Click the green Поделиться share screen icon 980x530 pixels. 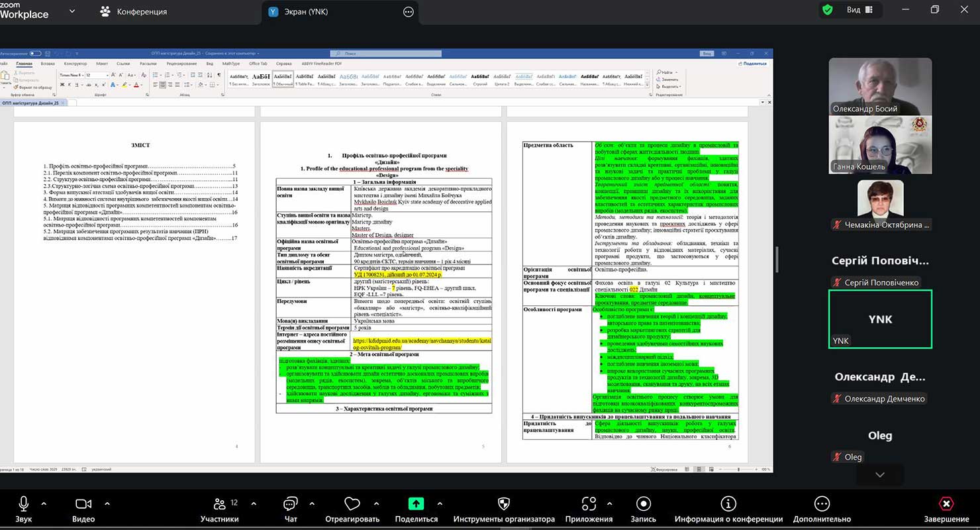click(x=416, y=503)
